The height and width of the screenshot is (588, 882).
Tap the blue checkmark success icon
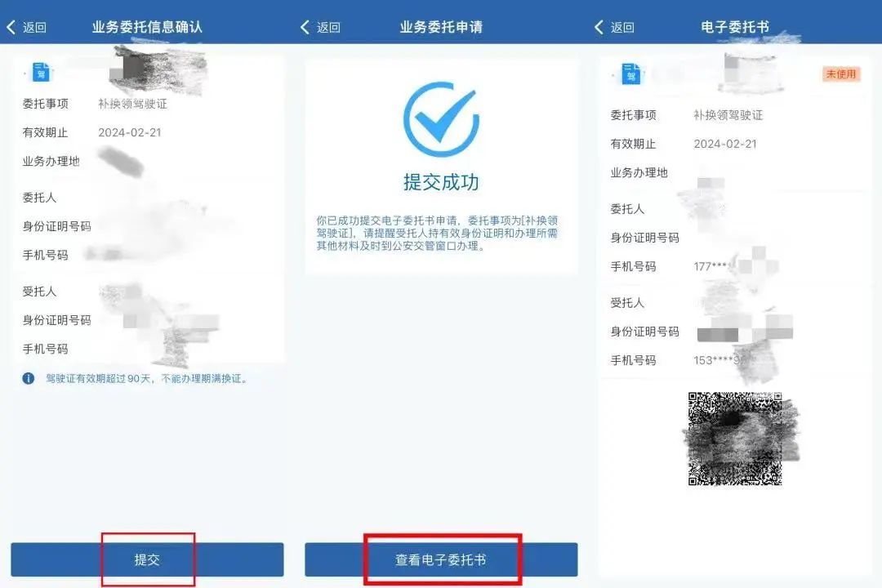point(442,118)
